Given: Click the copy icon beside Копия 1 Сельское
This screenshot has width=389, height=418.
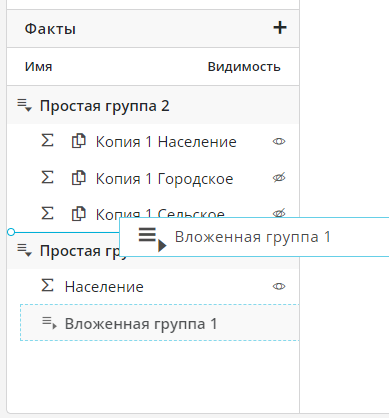Looking at the screenshot, I should click(79, 213).
